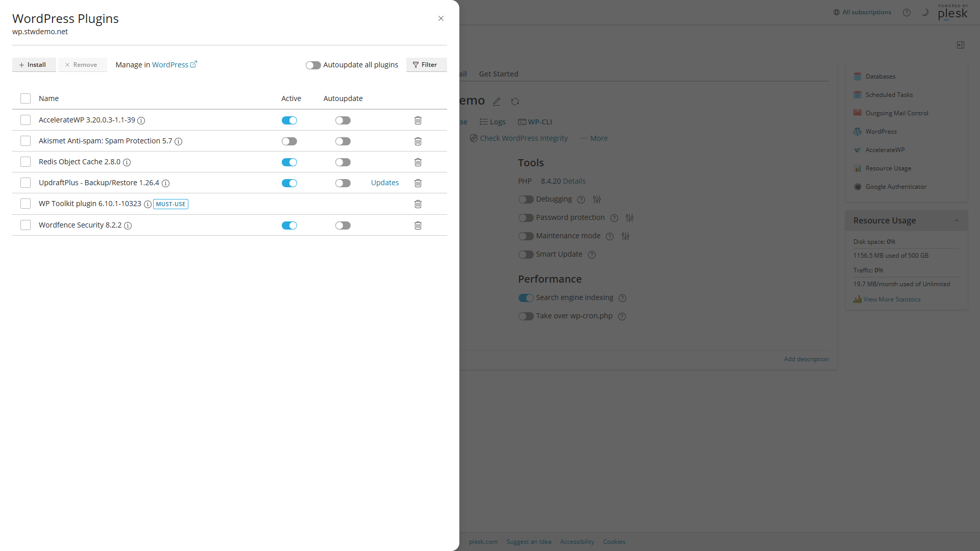Click trash icon for Akismet Anti-spam
980x551 pixels.
tap(418, 141)
